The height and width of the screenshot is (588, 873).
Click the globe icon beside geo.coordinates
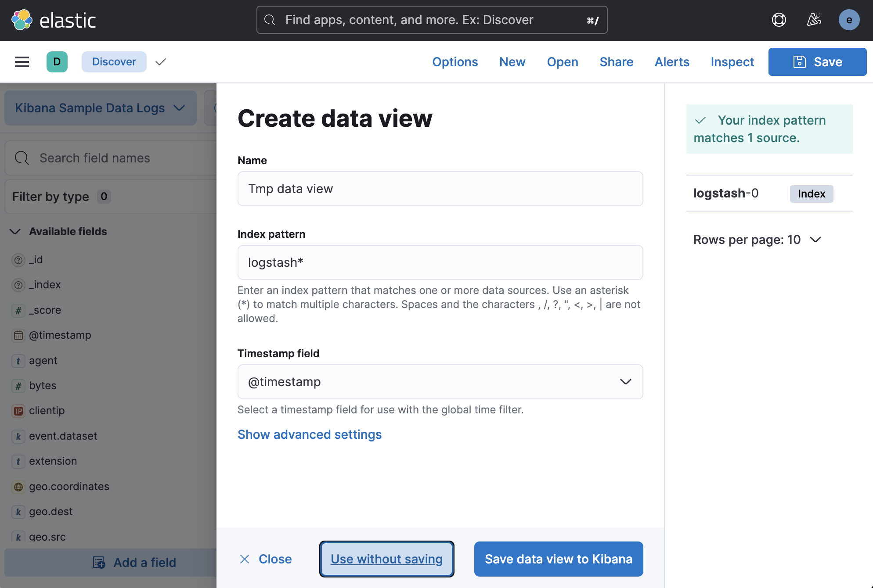click(x=18, y=486)
